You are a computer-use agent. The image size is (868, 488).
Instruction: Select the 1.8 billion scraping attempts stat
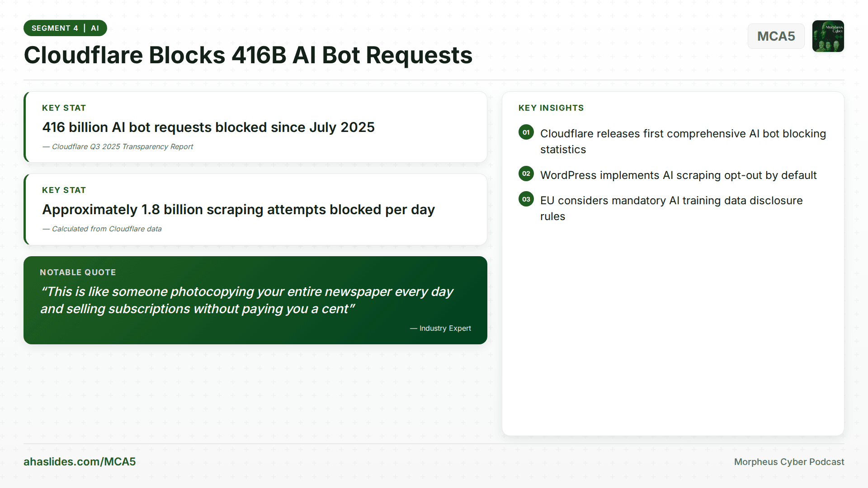(x=238, y=210)
